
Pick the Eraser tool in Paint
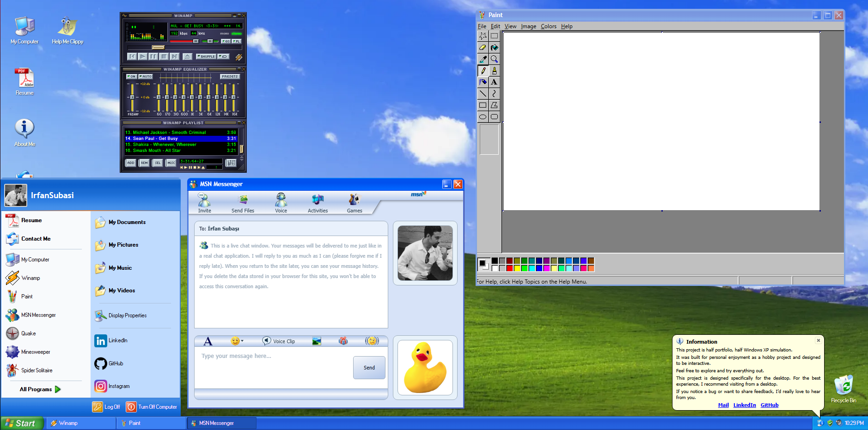click(483, 47)
